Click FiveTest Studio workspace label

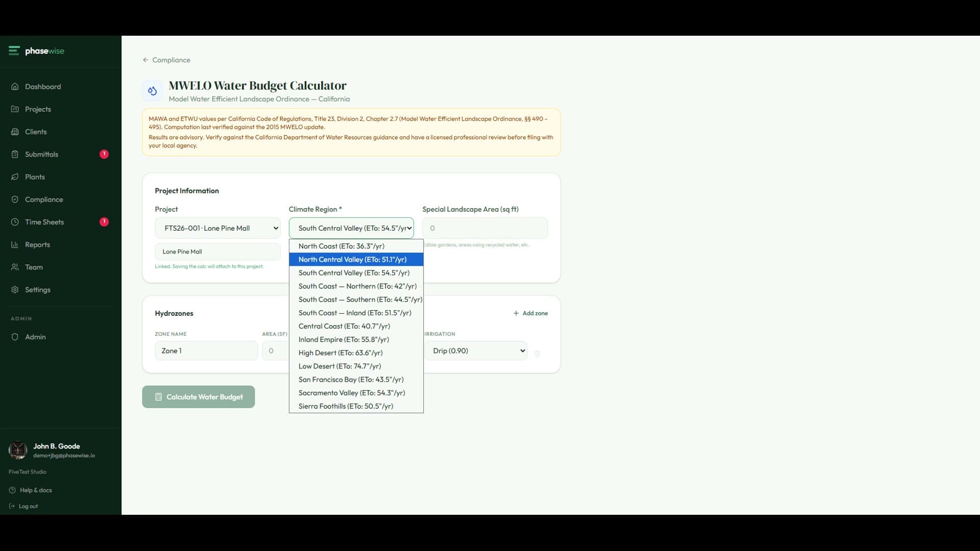tap(28, 472)
